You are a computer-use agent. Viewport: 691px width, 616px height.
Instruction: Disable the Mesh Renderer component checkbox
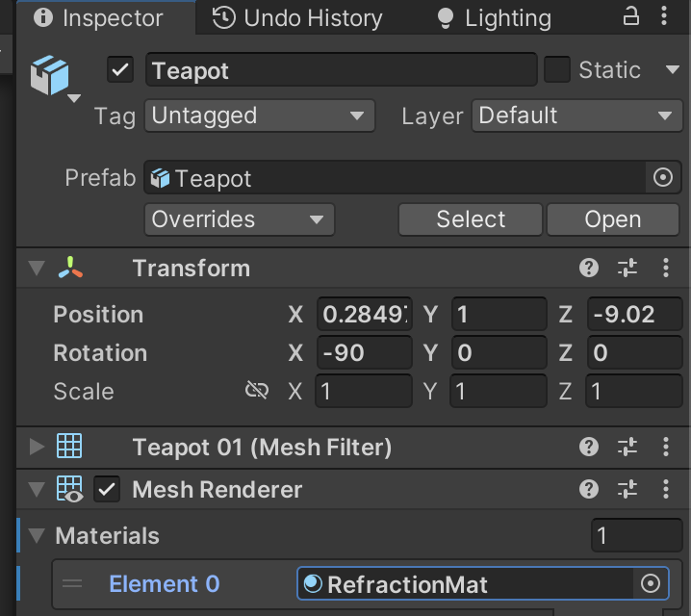point(107,490)
